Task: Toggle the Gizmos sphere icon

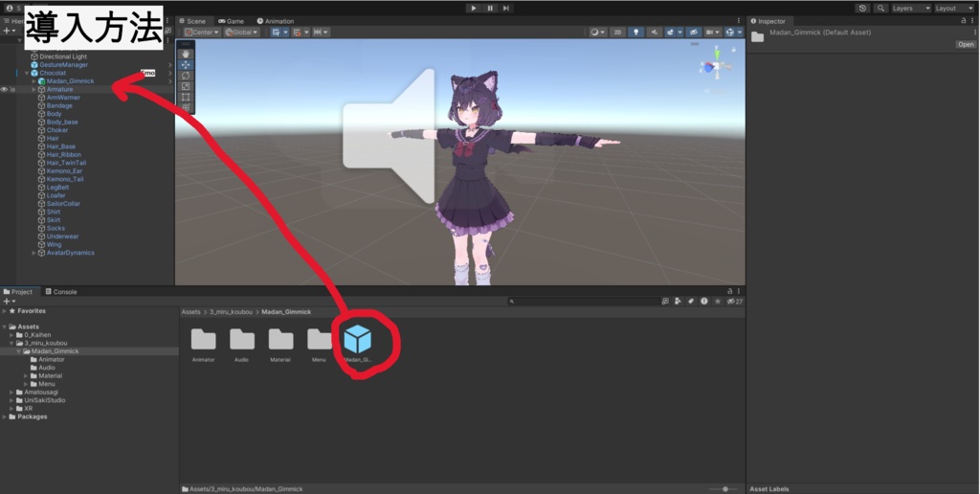Action: (x=732, y=32)
